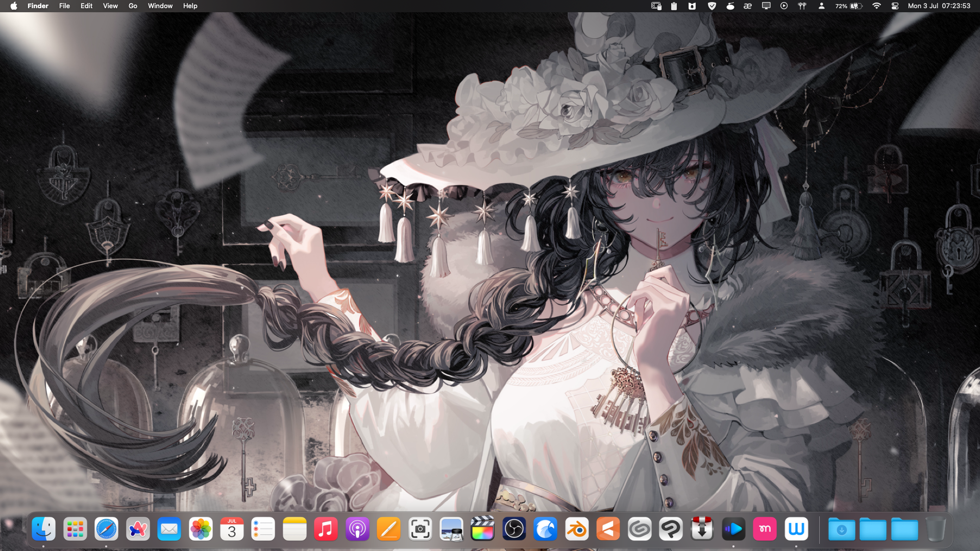Open the Trash in Dock
The width and height of the screenshot is (980, 551).
(935, 530)
